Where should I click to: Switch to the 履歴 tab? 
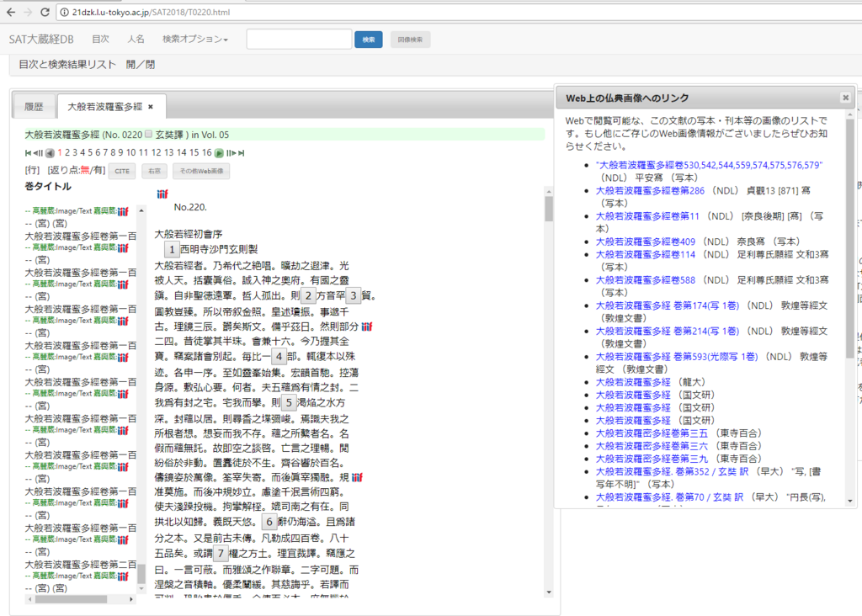[x=34, y=107]
